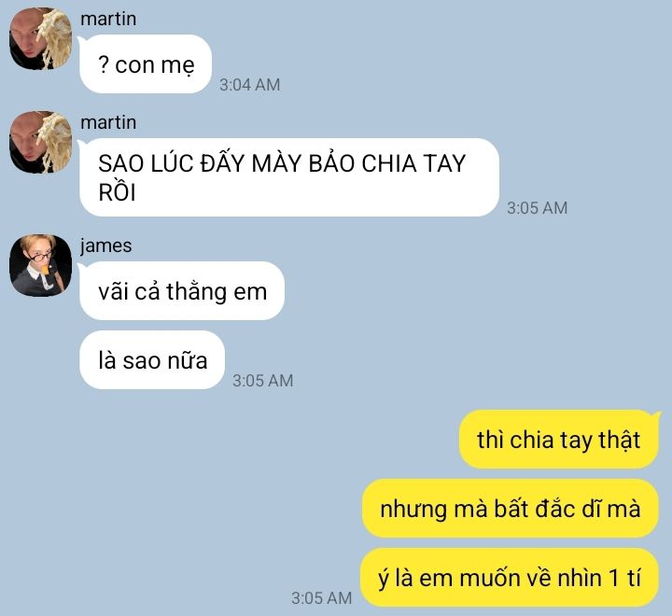Select the yellow 'thì chia tay thật' bubble
Screen dimensions: 672x616
(559, 439)
